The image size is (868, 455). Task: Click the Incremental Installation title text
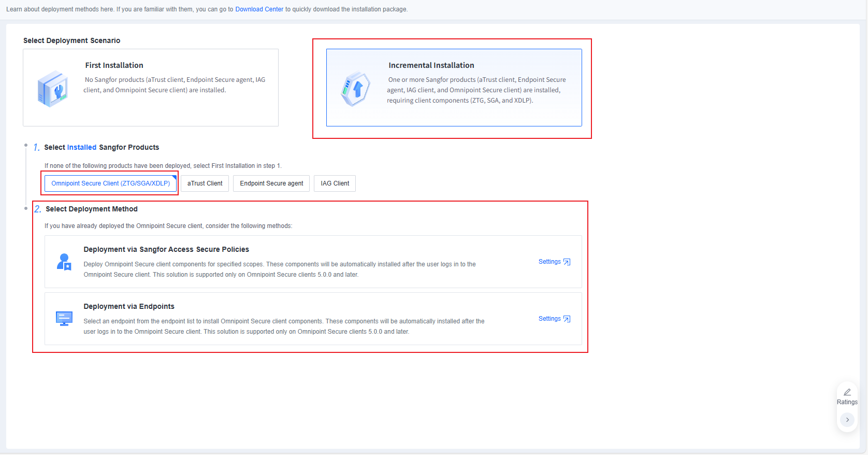click(x=431, y=65)
